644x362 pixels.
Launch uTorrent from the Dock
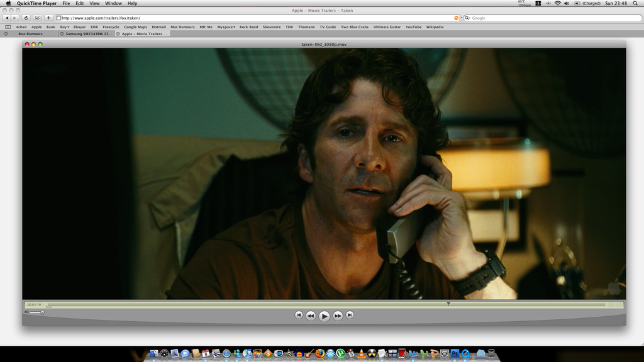click(x=340, y=353)
